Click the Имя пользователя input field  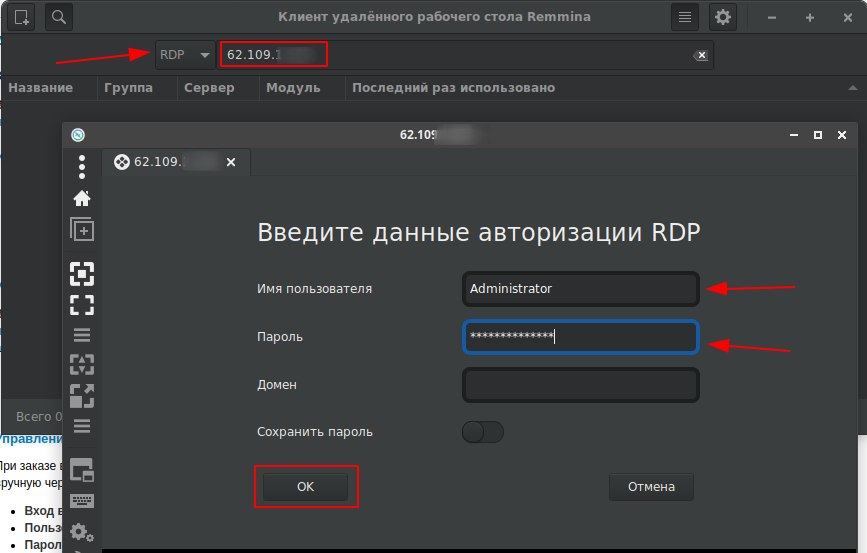581,289
